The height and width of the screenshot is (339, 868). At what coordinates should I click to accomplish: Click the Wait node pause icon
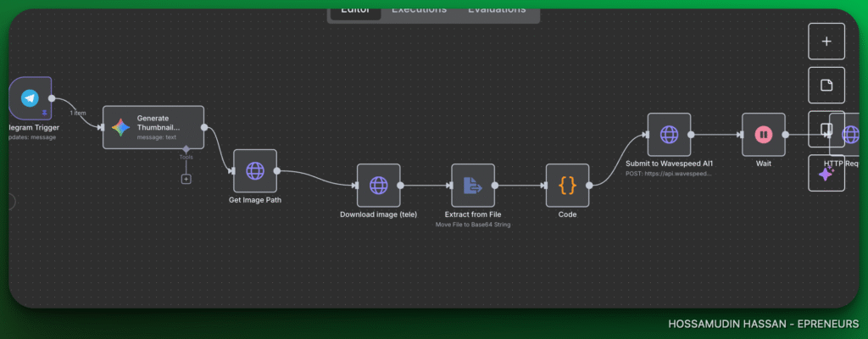coord(763,134)
